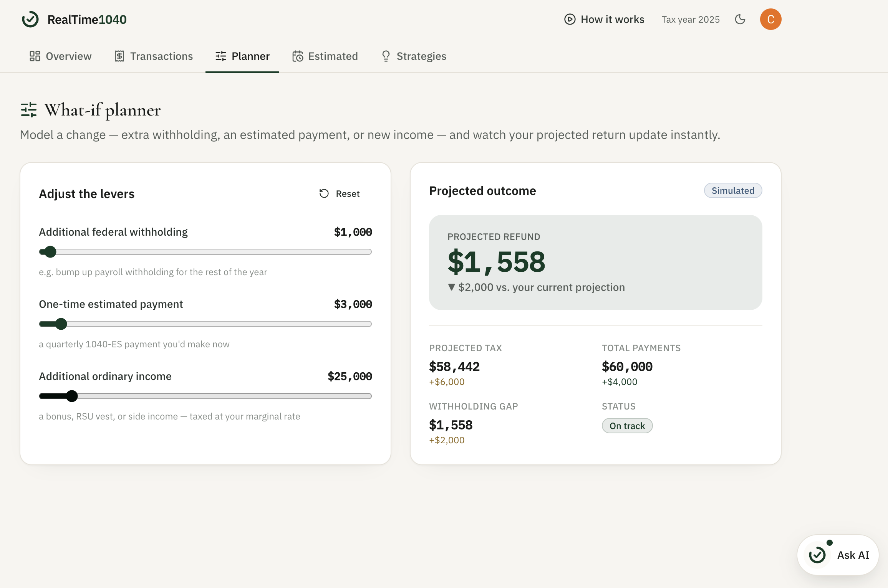This screenshot has height=588, width=888.
Task: Click the Transactions receipt icon
Action: 119,56
